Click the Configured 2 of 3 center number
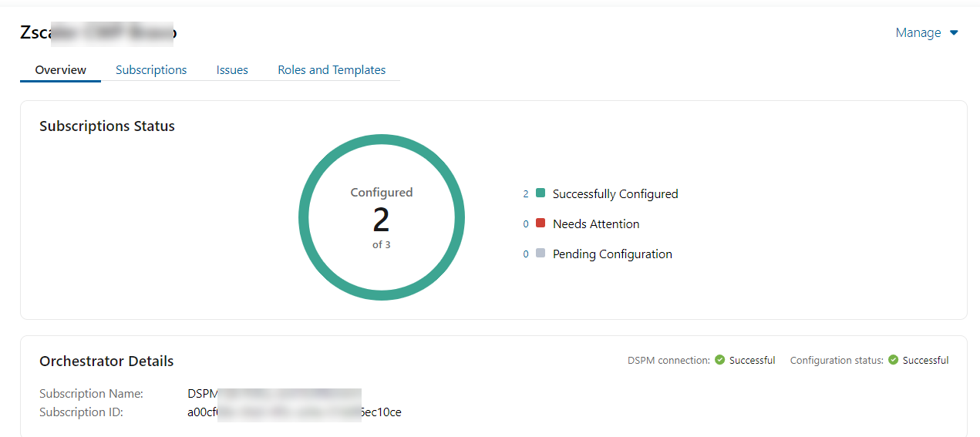This screenshot has width=980, height=437. tap(381, 220)
